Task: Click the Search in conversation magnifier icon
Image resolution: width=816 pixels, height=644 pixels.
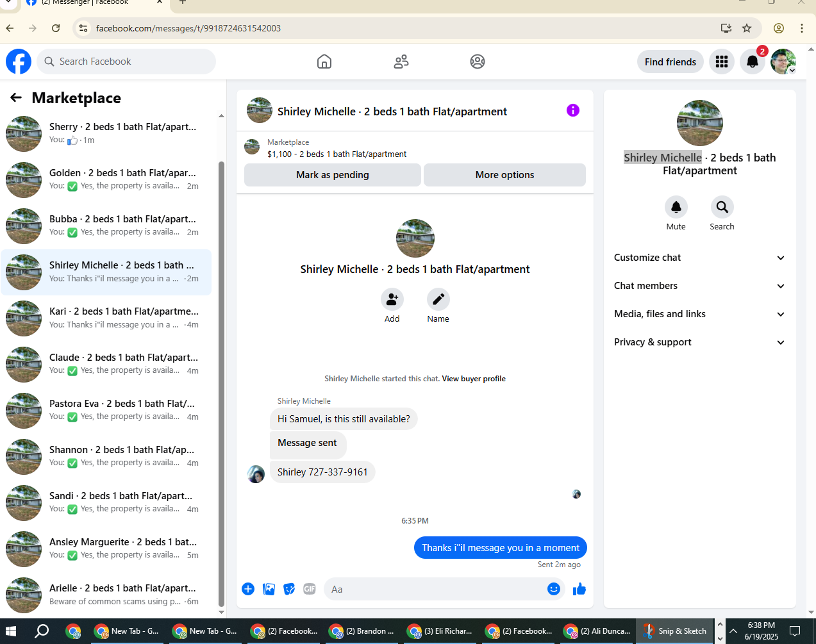Action: point(722,207)
